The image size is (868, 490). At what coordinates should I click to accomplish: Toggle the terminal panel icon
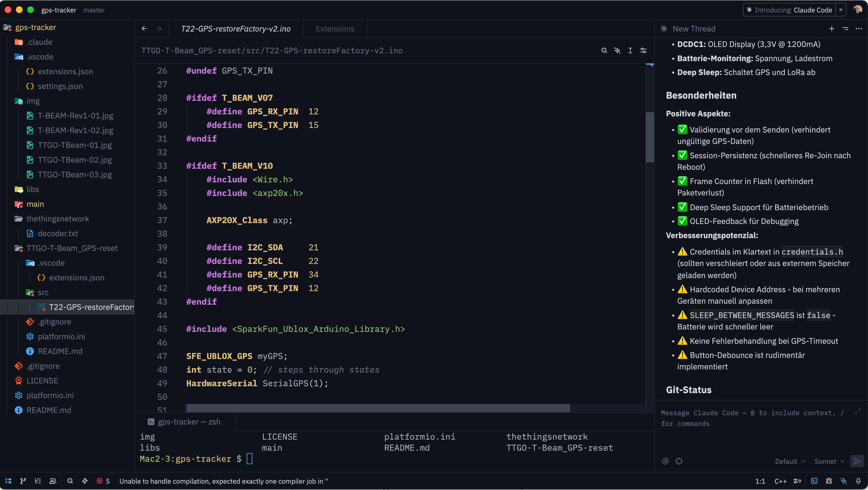(x=814, y=481)
